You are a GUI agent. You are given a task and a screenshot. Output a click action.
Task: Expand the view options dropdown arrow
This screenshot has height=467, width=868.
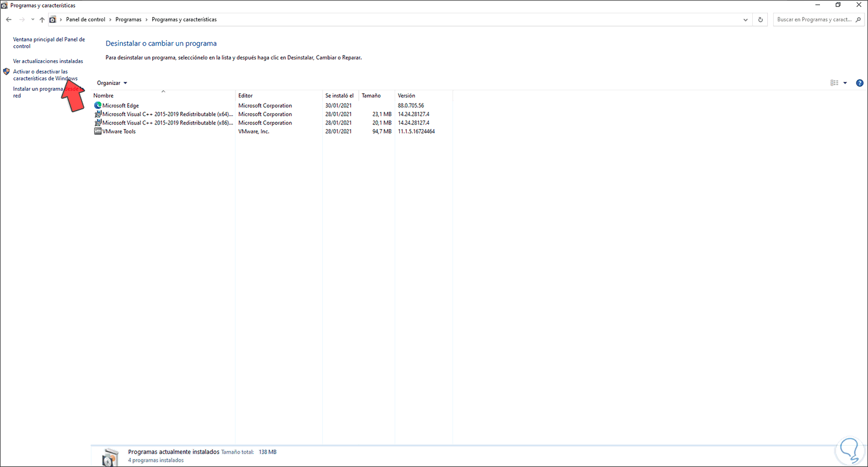(x=845, y=83)
